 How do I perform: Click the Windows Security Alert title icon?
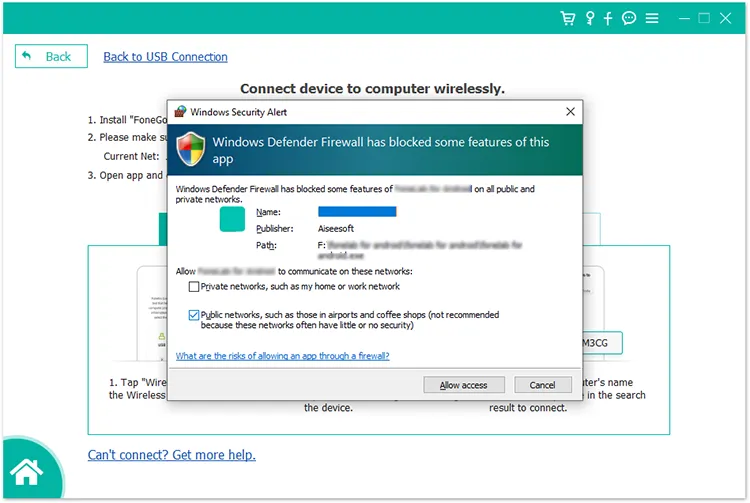click(x=180, y=111)
